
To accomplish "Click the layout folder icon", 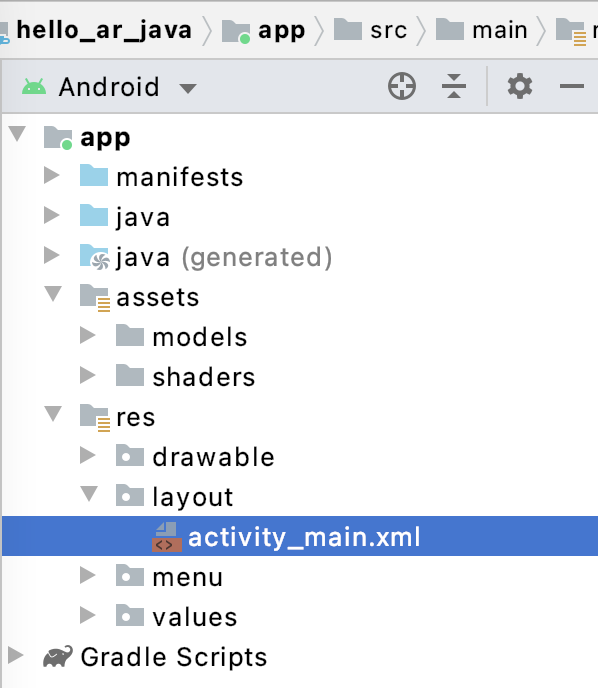I will (130, 495).
